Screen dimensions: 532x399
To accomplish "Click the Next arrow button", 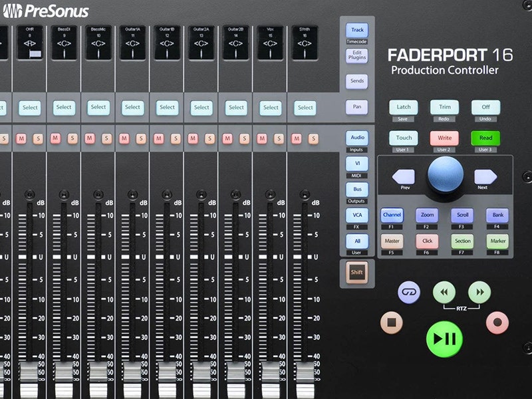I will tap(485, 177).
